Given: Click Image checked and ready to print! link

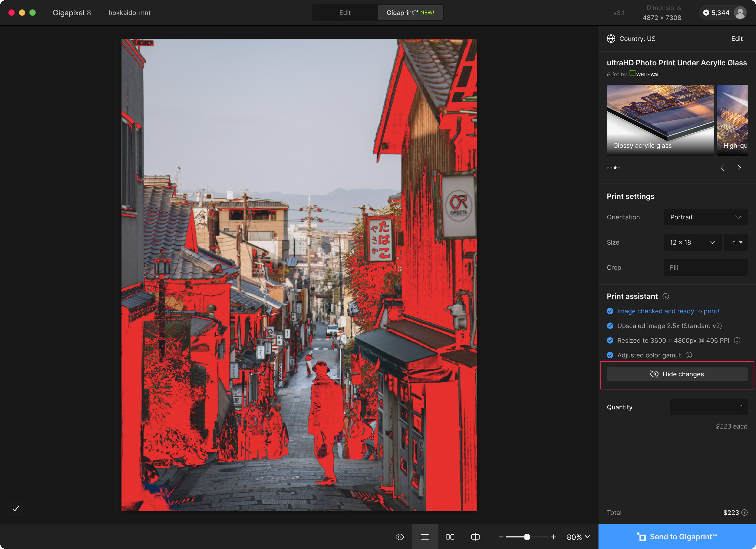Looking at the screenshot, I should click(668, 311).
